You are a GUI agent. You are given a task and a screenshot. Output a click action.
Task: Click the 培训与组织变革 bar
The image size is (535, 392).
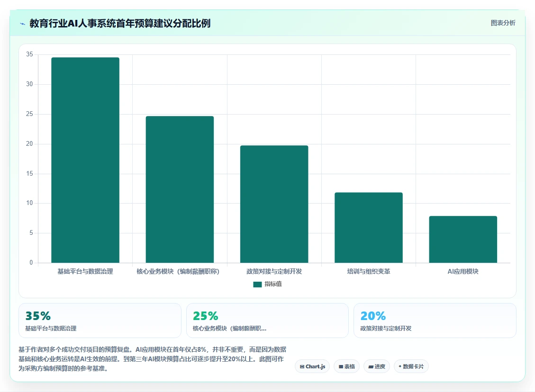[x=369, y=228]
